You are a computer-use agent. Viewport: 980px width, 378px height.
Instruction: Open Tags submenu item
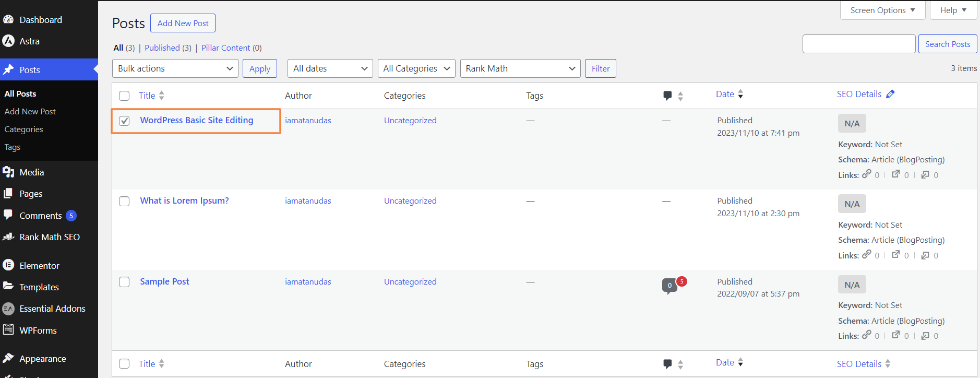tap(13, 147)
